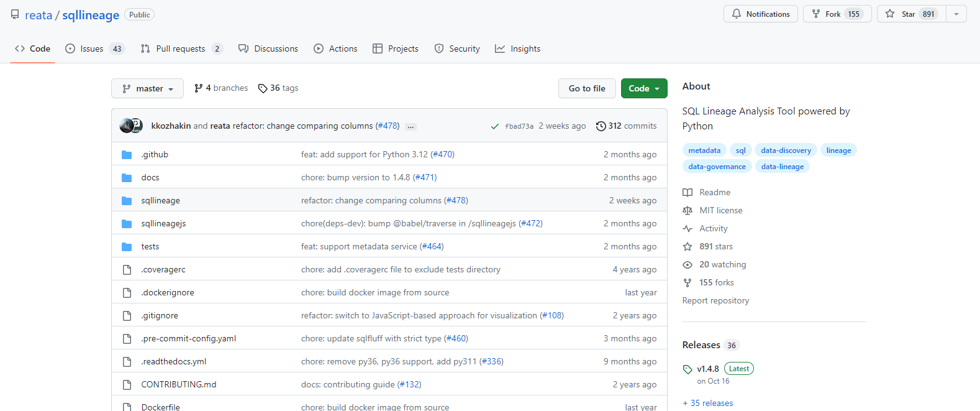Screen dimensions: 980x411
Task: Open the MIT license link
Action: click(720, 210)
